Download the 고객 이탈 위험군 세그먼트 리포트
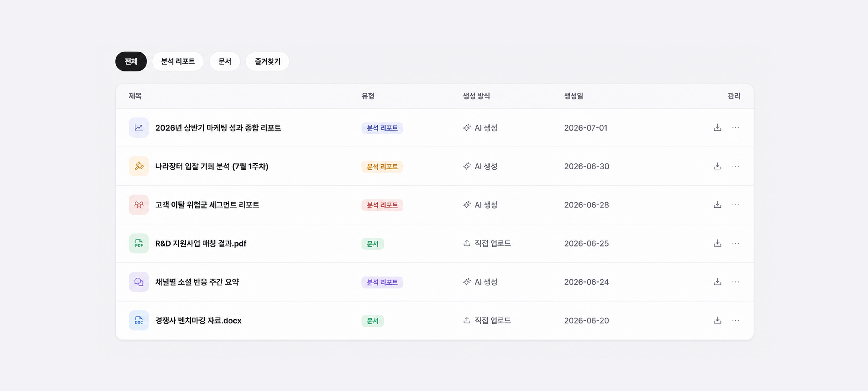 pos(717,205)
